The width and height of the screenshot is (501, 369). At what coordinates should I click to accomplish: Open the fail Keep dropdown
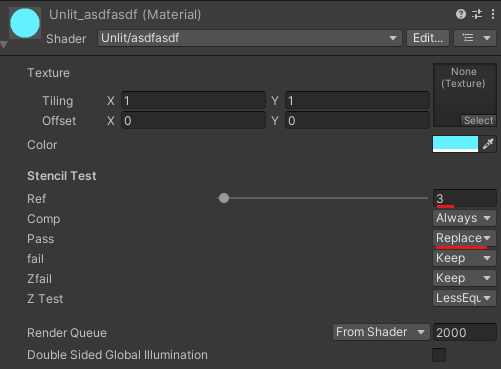pos(464,258)
